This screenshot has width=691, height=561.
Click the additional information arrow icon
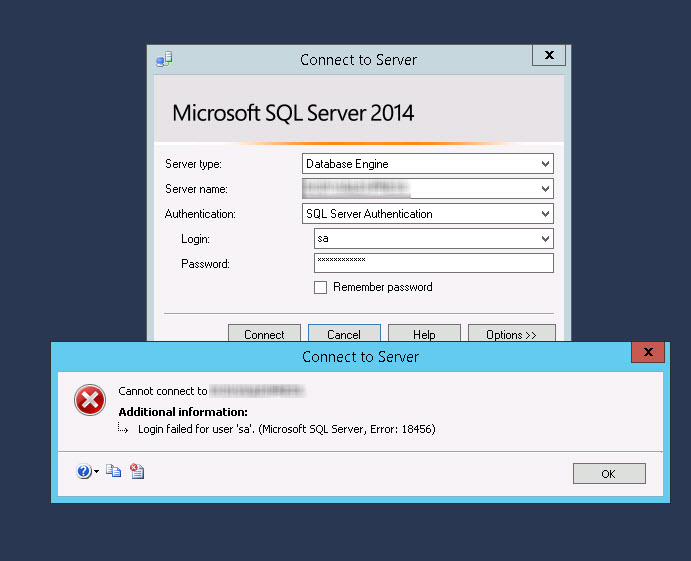click(123, 428)
